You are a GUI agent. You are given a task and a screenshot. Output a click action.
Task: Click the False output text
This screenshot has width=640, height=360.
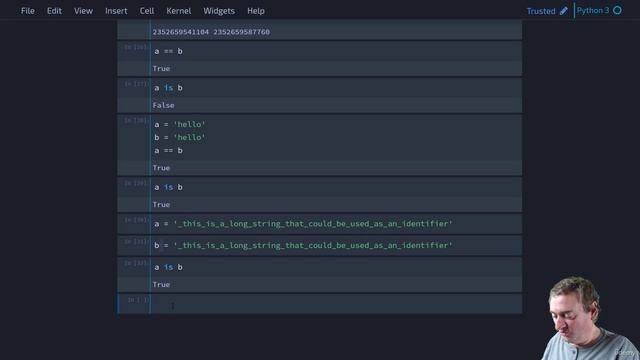click(163, 105)
